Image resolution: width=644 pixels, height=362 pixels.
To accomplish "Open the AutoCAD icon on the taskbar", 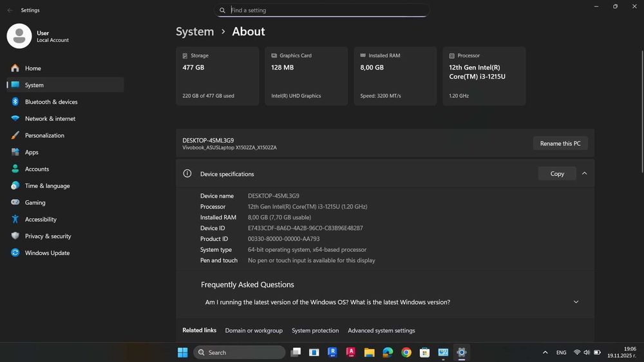I will 351,352.
